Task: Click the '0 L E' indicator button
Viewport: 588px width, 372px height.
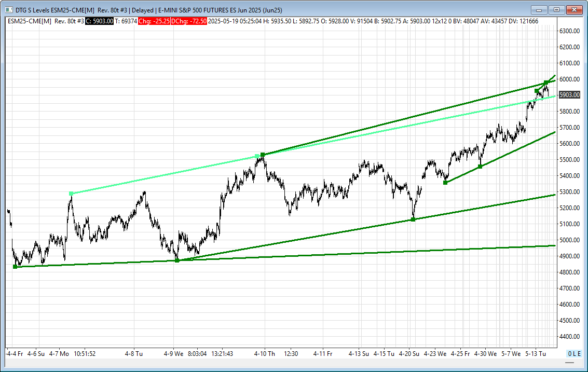Action: [x=574, y=354]
